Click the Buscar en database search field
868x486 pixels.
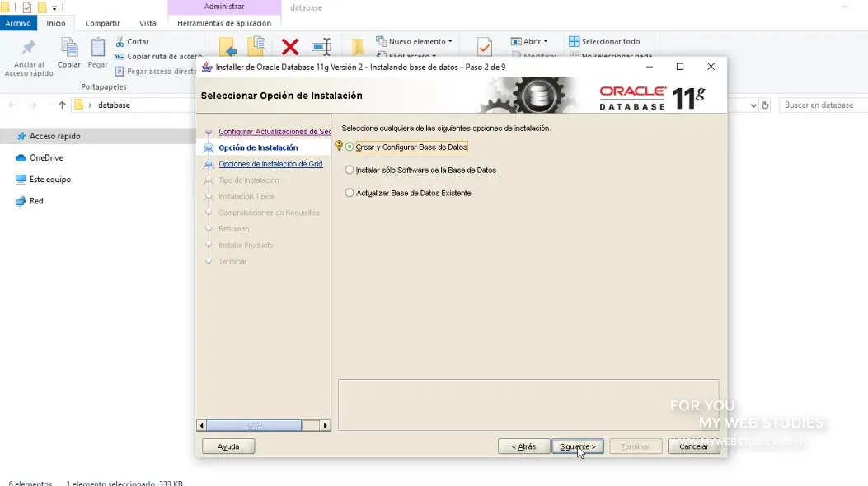point(822,105)
